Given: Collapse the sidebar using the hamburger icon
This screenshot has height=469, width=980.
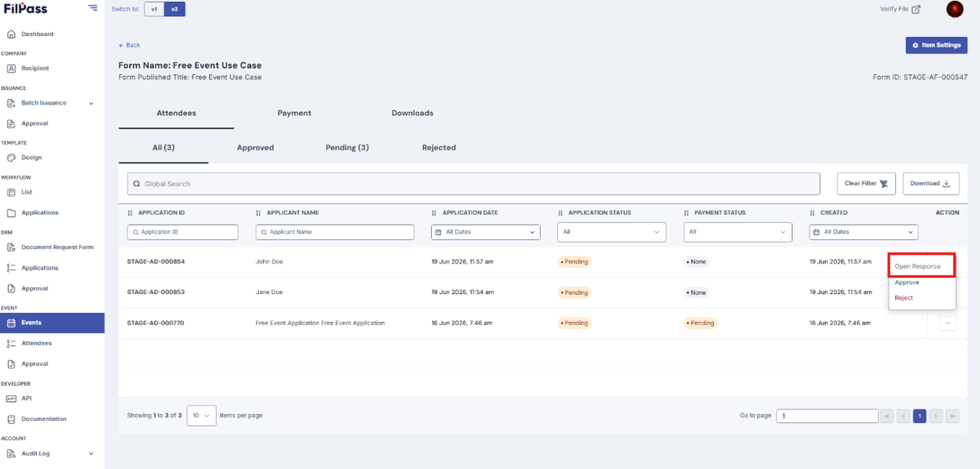Looking at the screenshot, I should tap(92, 8).
